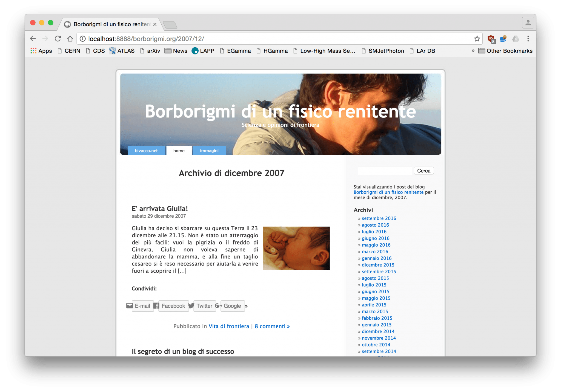Screen dimensions: 561x392
Task: Switch to the bivacco.net tab
Action: click(146, 151)
